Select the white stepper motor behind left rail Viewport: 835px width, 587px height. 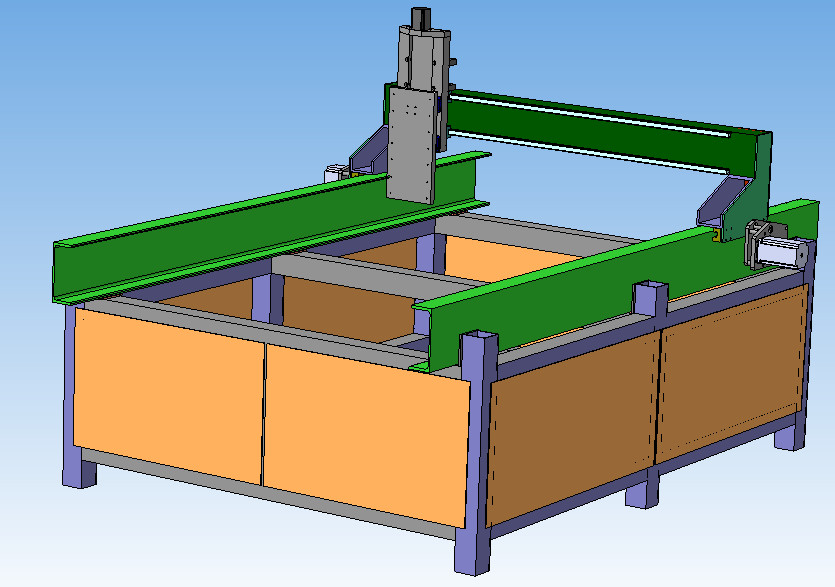click(x=336, y=172)
